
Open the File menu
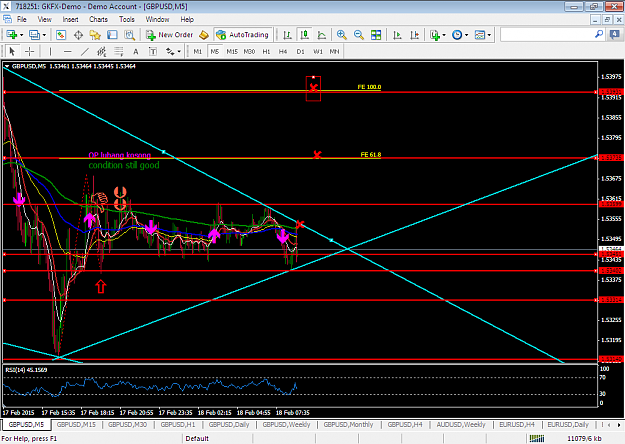pyautogui.click(x=22, y=19)
